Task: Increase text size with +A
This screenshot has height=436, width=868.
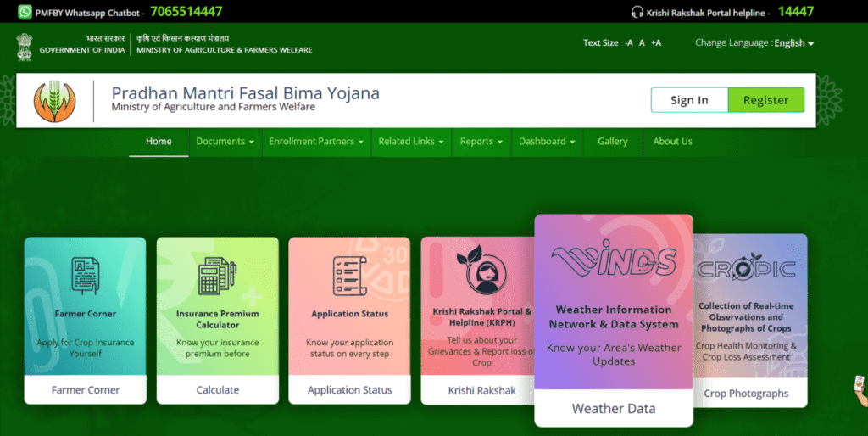Action: click(656, 43)
